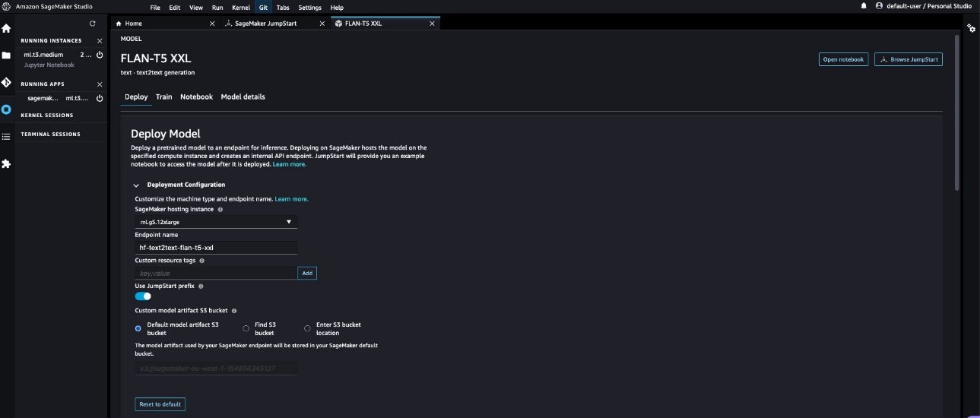Click the Amazon SageMaker Studio logo
The height and width of the screenshot is (418, 980).
pos(6,6)
